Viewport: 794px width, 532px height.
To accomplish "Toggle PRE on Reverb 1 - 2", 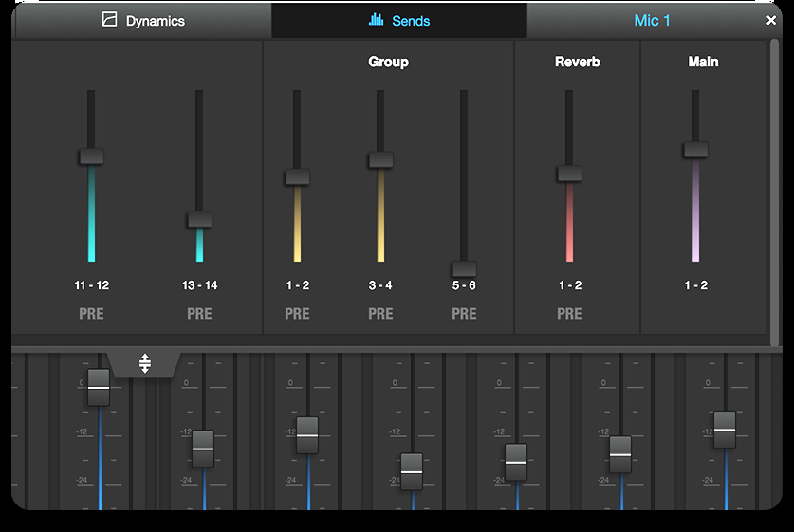I will coord(569,314).
